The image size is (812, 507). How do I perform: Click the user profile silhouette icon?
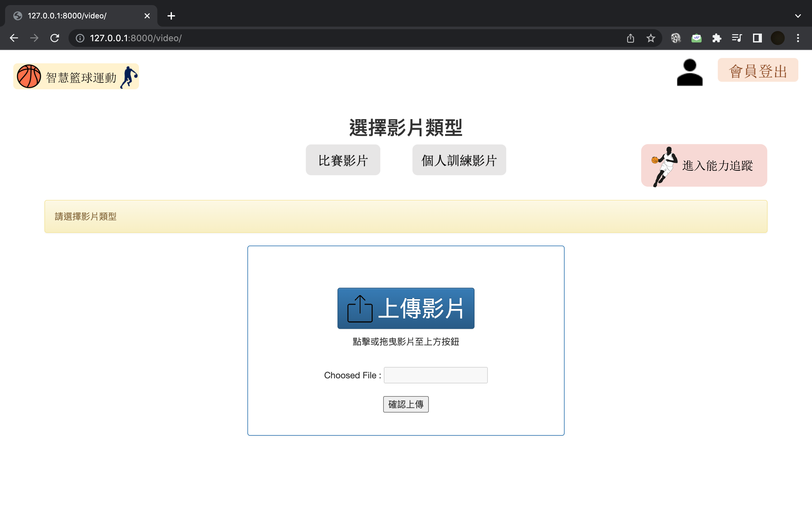[x=690, y=73]
